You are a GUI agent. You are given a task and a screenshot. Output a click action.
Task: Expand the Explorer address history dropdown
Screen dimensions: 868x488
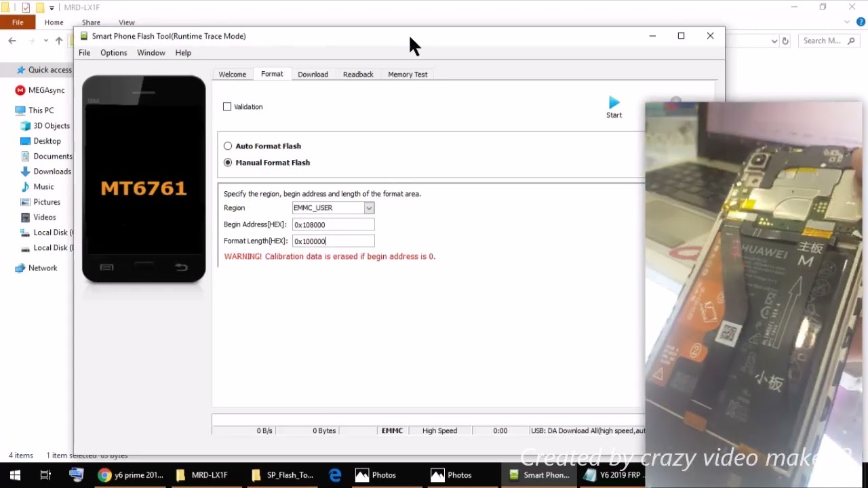click(774, 41)
